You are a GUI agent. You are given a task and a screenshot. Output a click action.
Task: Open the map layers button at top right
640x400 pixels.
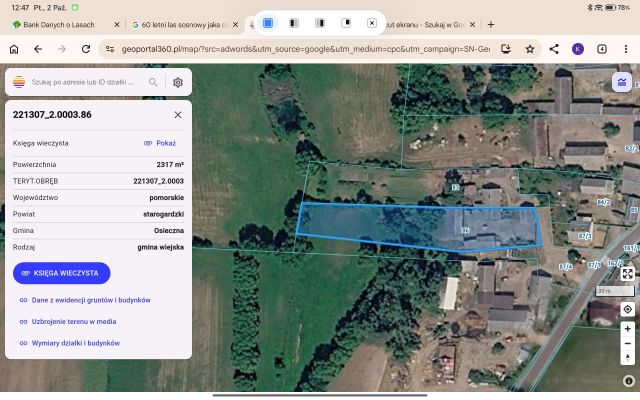(x=622, y=82)
